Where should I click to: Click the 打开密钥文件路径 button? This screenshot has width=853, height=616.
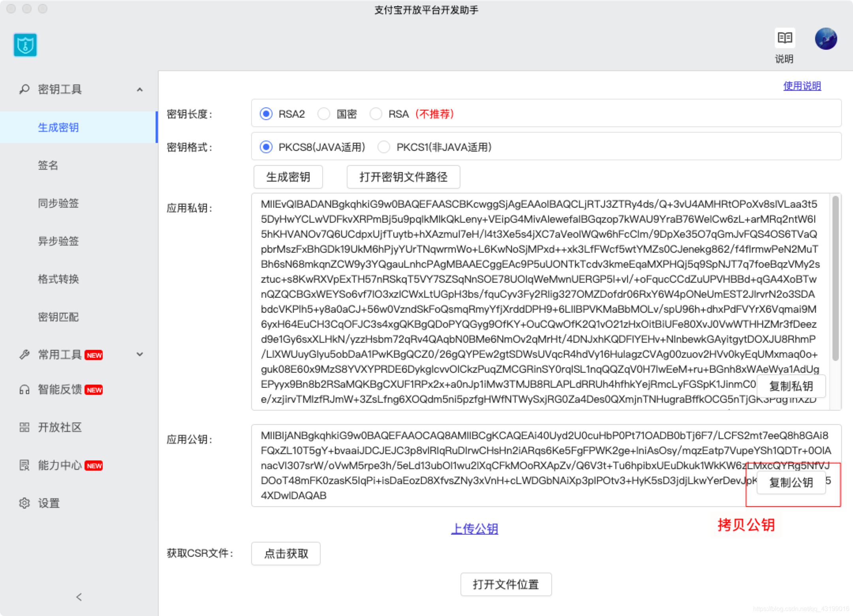tap(404, 177)
